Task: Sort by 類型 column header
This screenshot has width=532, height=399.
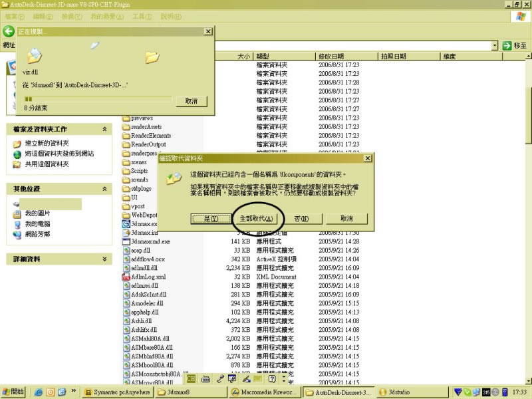Action: point(284,57)
